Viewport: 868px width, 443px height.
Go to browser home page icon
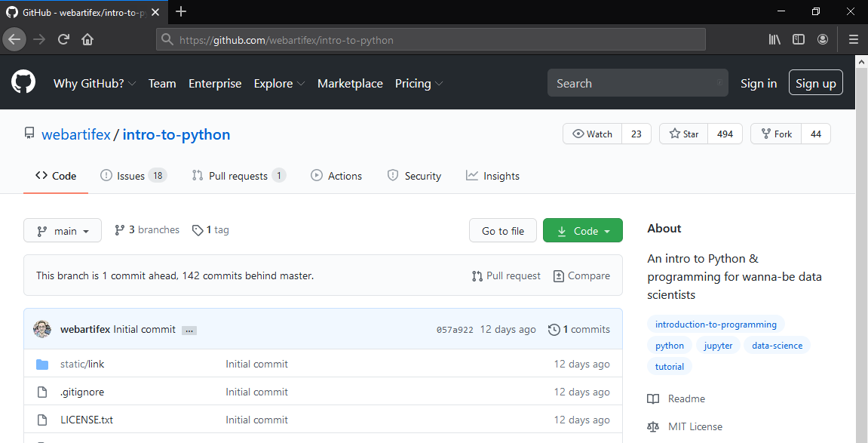[87, 39]
